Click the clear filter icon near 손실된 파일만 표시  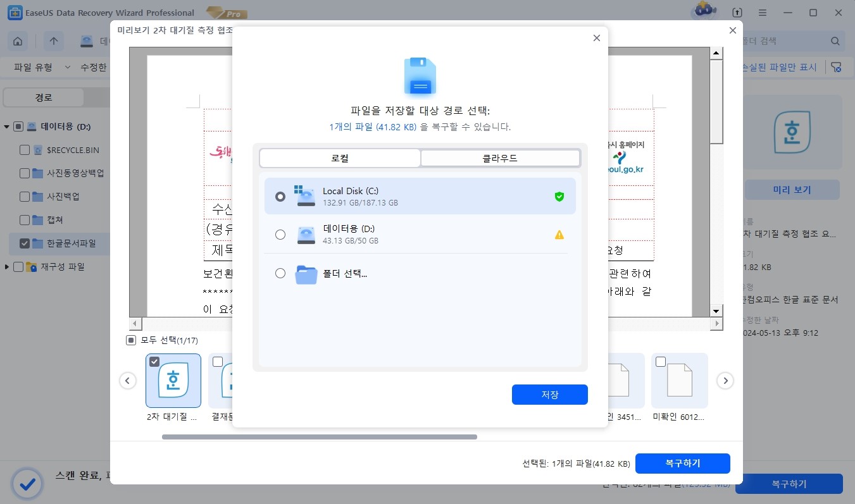pos(837,67)
